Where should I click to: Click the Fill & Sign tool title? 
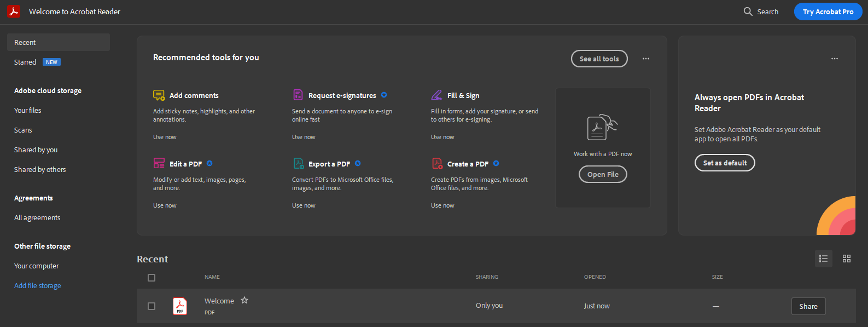(463, 95)
